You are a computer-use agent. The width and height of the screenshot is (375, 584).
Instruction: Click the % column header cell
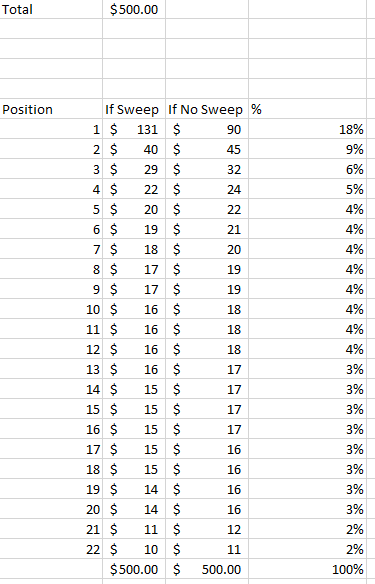pyautogui.click(x=308, y=109)
